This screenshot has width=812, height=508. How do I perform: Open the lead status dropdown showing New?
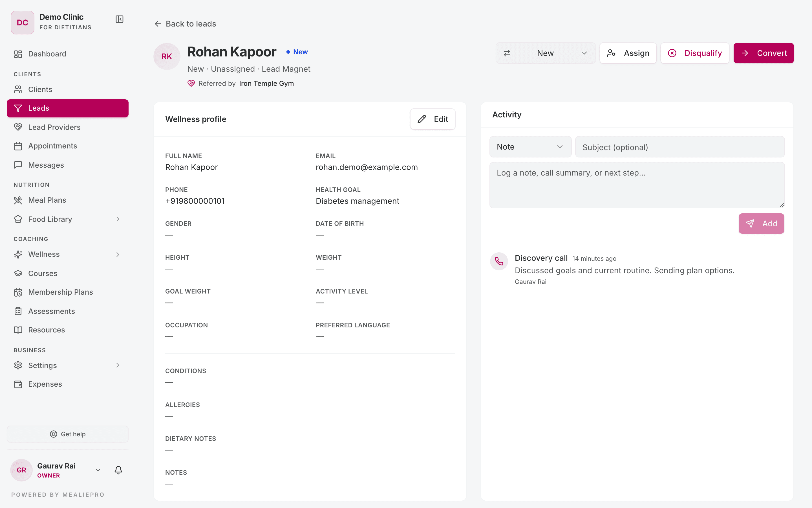pos(545,53)
